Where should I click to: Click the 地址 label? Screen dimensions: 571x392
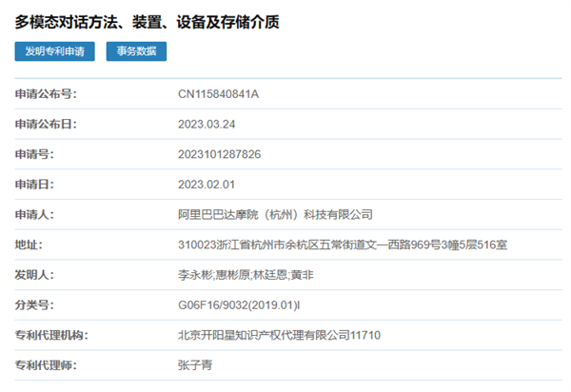(x=29, y=245)
